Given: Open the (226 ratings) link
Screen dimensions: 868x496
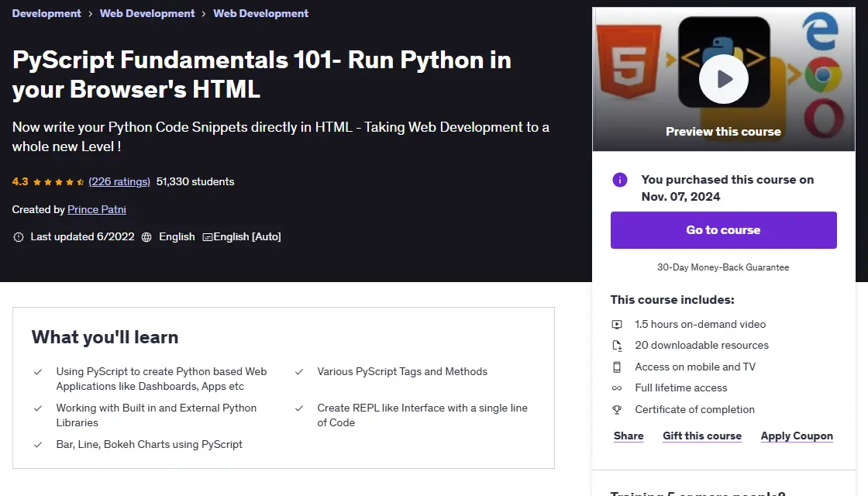Looking at the screenshot, I should 119,181.
